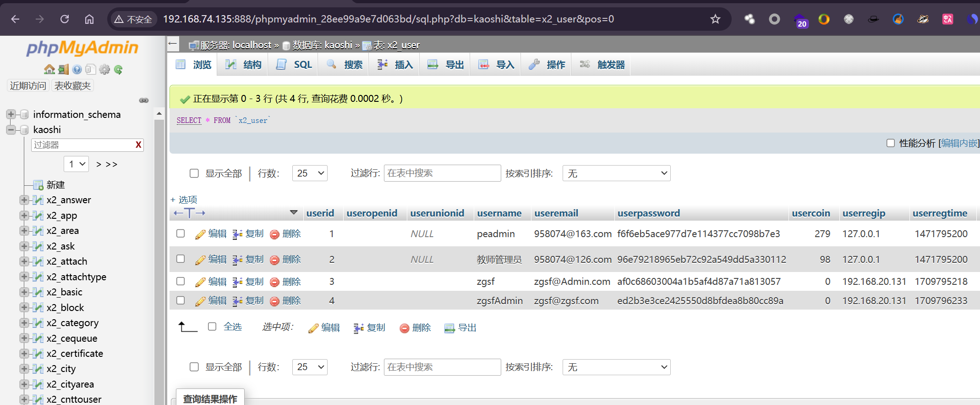Expand the information_schema database tree node

(x=11, y=114)
